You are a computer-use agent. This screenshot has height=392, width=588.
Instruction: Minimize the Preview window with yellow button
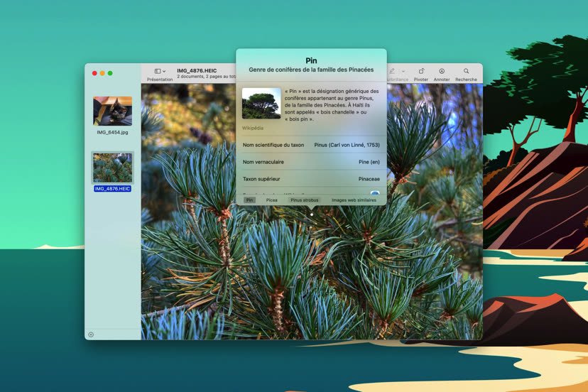102,73
